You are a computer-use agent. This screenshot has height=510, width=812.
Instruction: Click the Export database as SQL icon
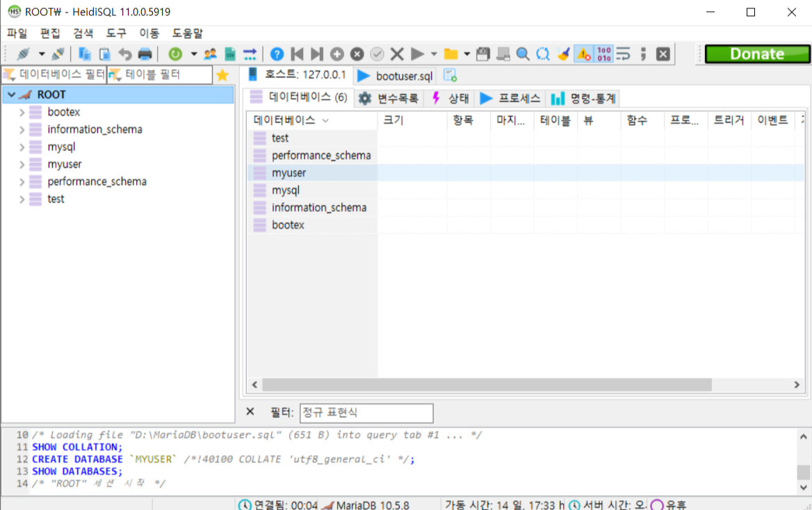click(250, 54)
